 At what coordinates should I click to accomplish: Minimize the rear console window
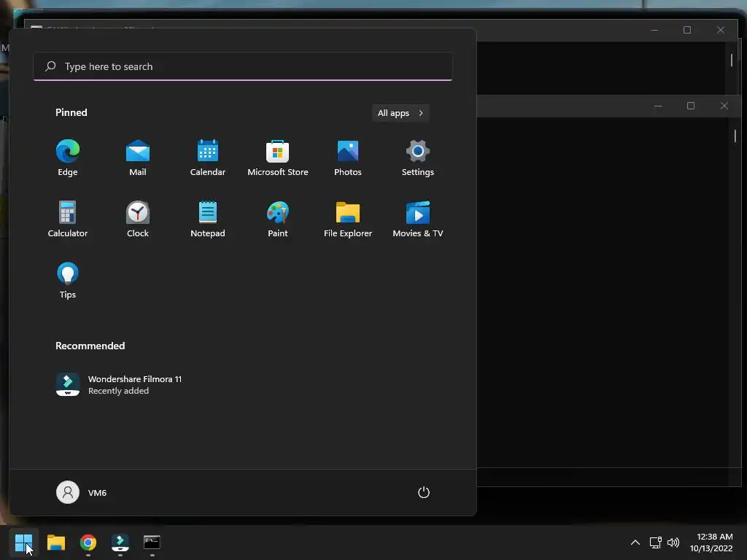click(x=654, y=30)
